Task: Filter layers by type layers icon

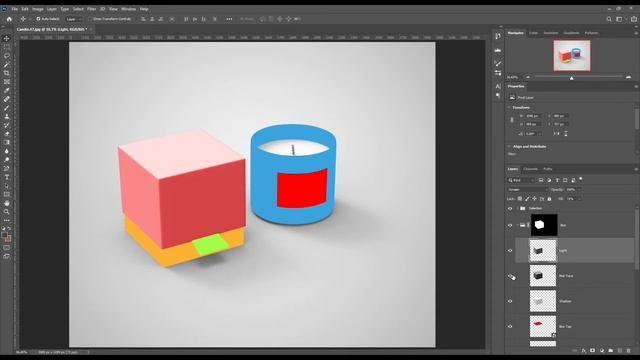Action: [557, 180]
